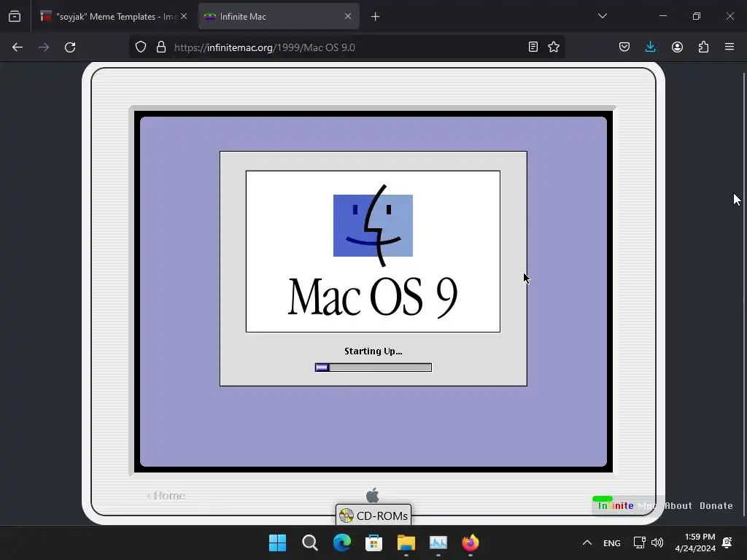Viewport: 747px width, 560px height.
Task: Change the ENG input language
Action: click(x=612, y=542)
